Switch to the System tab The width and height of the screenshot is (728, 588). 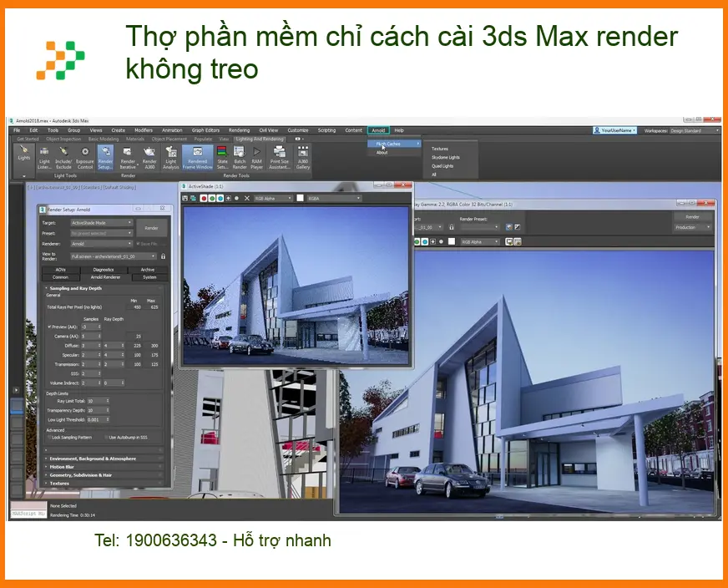(x=149, y=277)
